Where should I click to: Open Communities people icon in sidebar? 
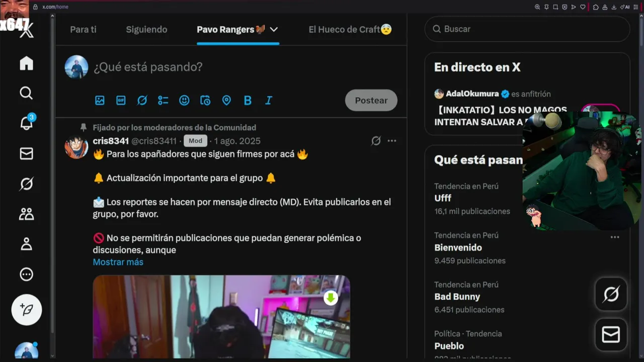tap(26, 214)
